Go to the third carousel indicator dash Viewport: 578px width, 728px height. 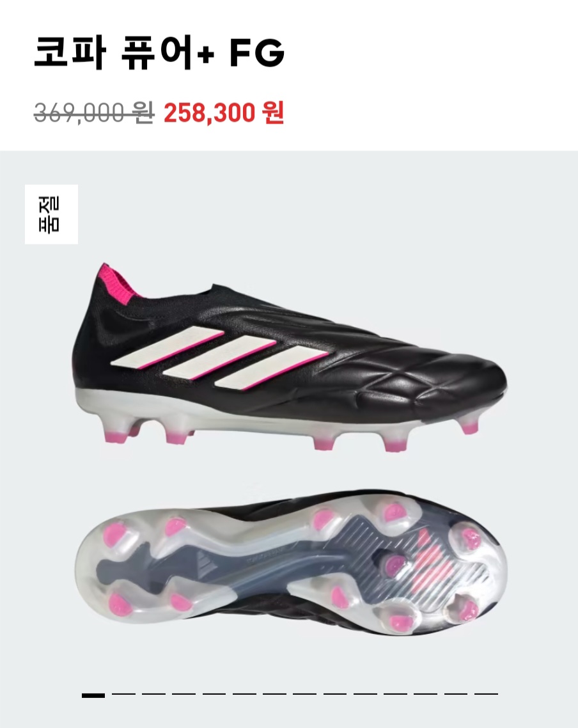click(153, 695)
